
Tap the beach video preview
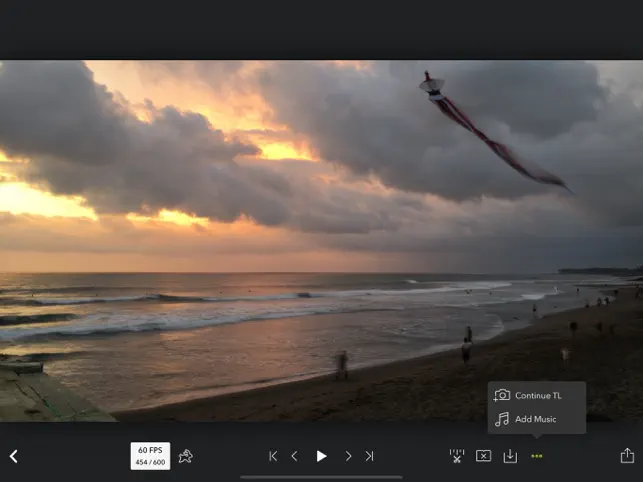(x=322, y=241)
